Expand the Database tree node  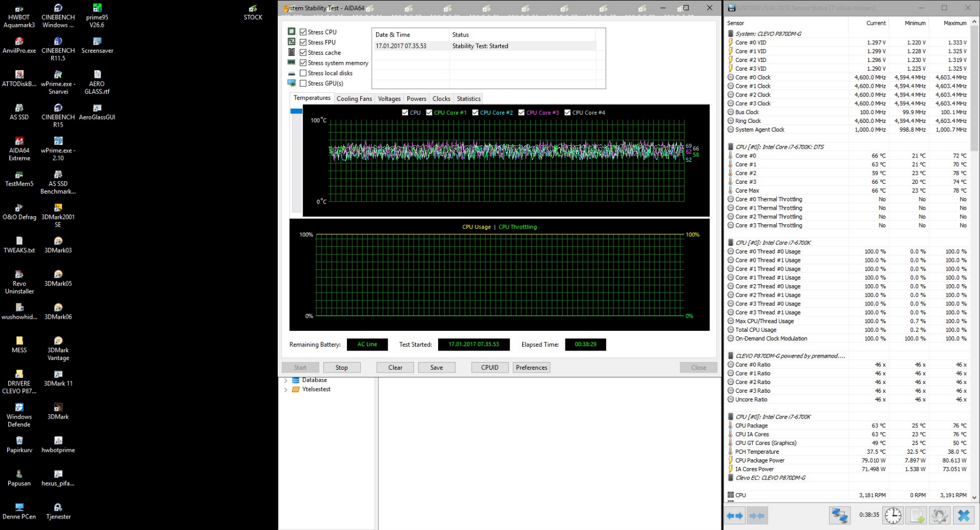click(x=285, y=380)
